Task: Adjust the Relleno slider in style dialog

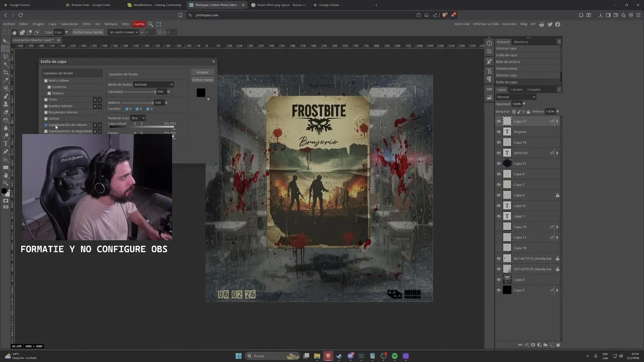Action: coord(138,103)
